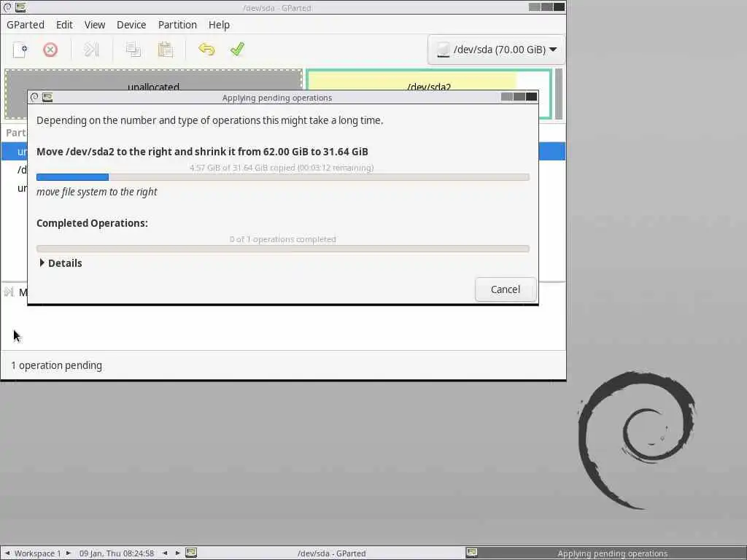Click the 'Move /dev/sda2 to the right' heading
Image resolution: width=747 pixels, height=560 pixels.
pyautogui.click(x=202, y=152)
